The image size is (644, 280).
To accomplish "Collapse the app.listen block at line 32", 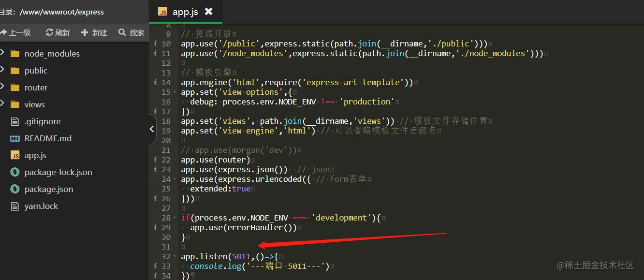I will [x=174, y=256].
